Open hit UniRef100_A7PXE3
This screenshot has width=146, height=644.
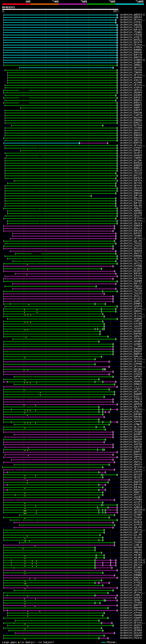click(x=131, y=22)
